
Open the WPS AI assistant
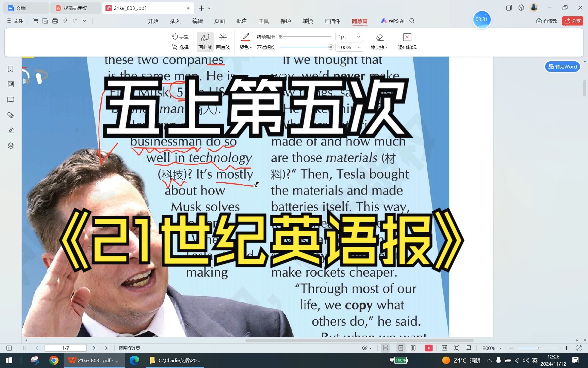coord(393,21)
